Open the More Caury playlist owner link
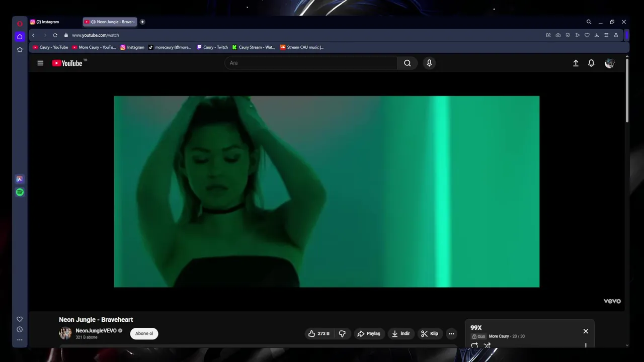The image size is (644, 362). [x=499, y=336]
